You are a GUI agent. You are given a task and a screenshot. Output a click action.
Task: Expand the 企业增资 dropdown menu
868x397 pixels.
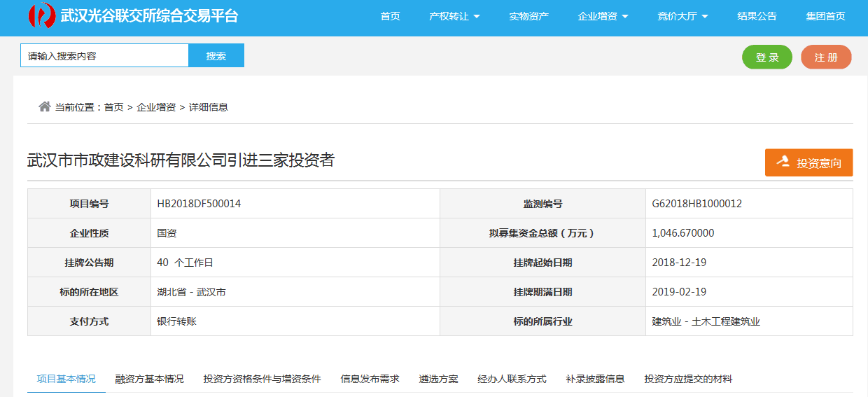pyautogui.click(x=603, y=16)
